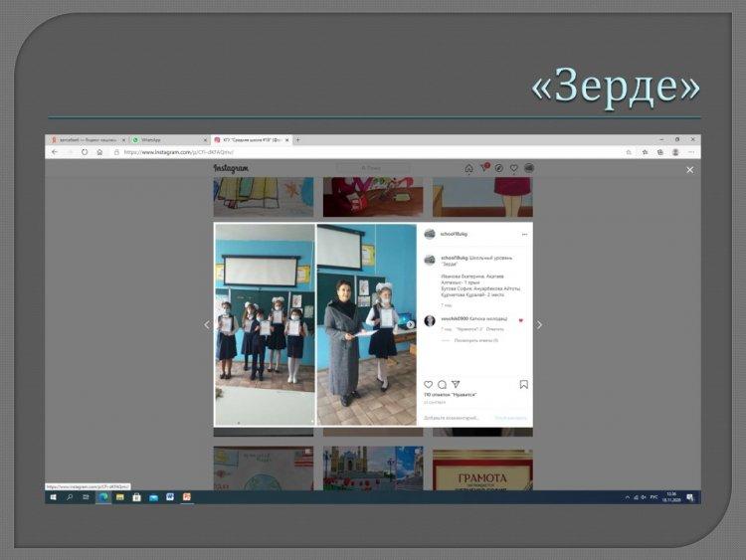Open Microsoft Edge on the taskbar
Image resolution: width=746 pixels, height=560 pixels.
[103, 497]
